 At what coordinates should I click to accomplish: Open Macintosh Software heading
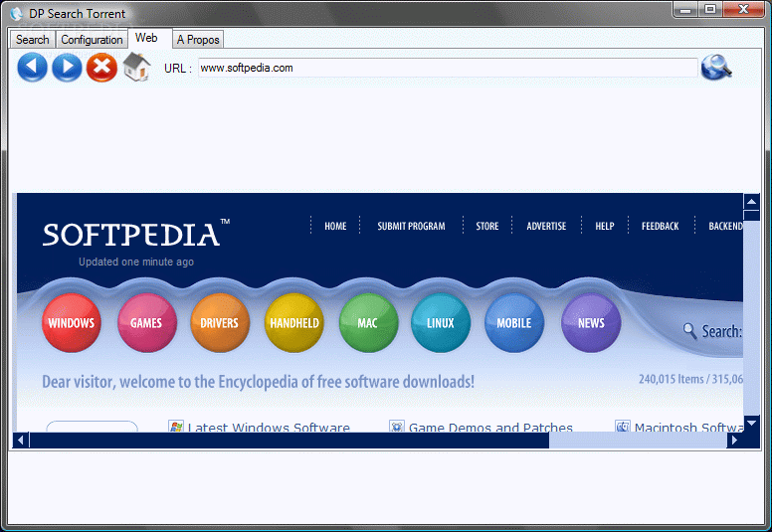pyautogui.click(x=688, y=428)
